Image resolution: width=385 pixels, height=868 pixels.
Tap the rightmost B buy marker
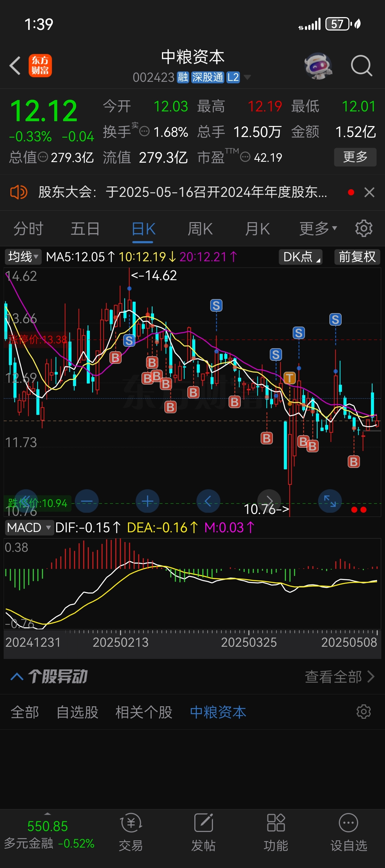point(354,462)
